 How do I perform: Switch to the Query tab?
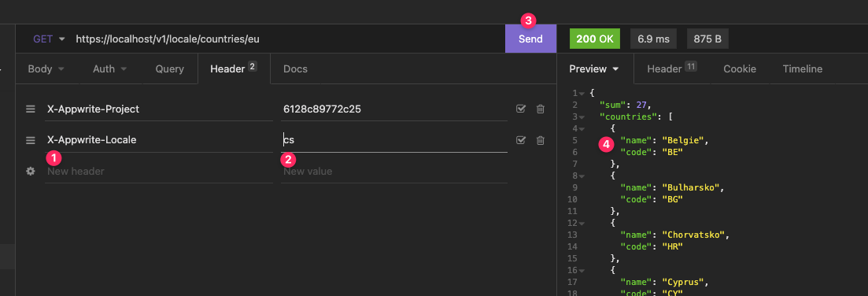click(169, 69)
